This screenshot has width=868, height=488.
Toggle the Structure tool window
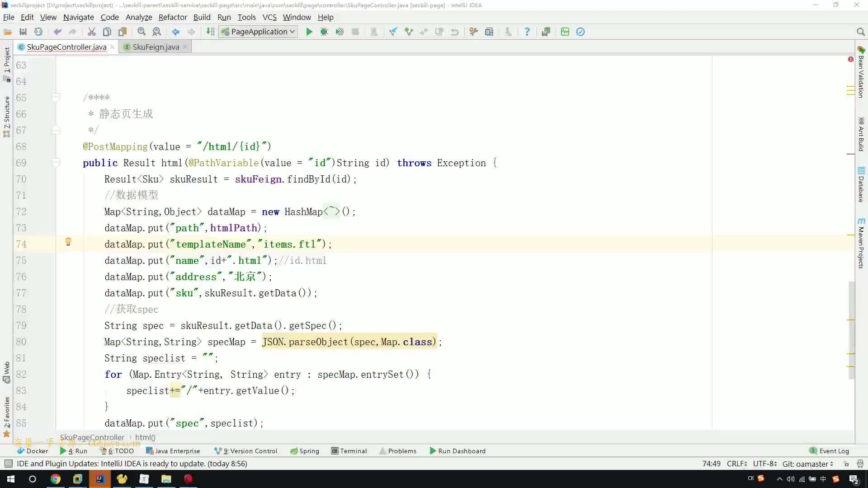[x=7, y=117]
